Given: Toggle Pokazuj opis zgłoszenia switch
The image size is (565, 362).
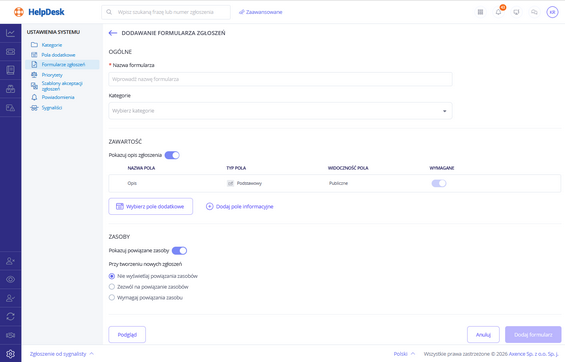Looking at the screenshot, I should [x=172, y=155].
